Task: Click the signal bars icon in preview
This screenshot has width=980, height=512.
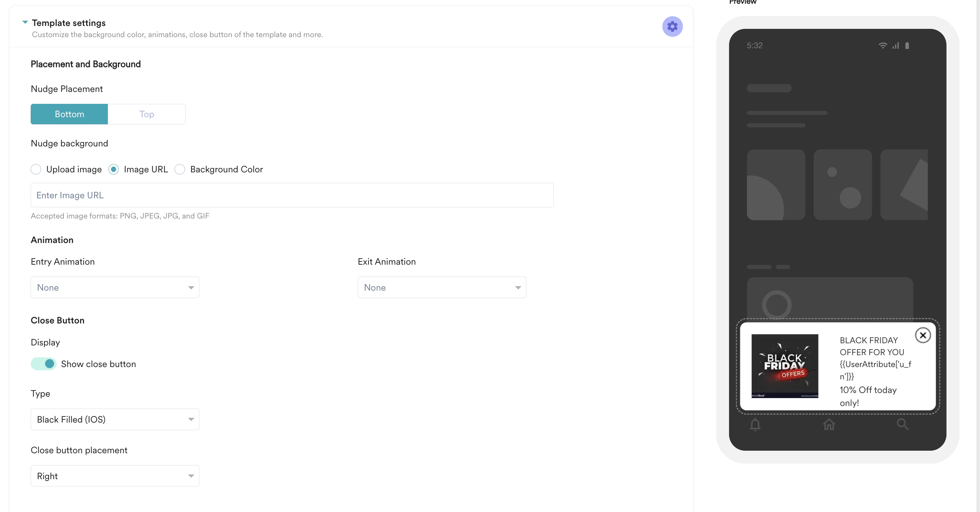Action: (x=896, y=46)
